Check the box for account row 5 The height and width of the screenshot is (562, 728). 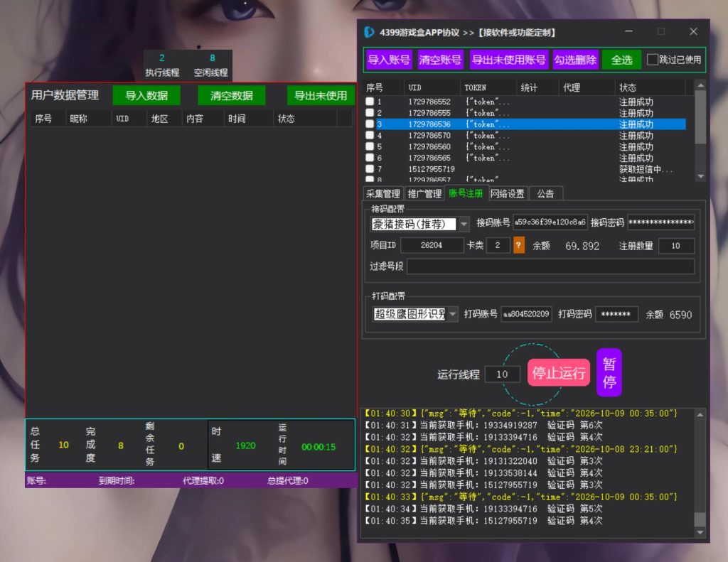pos(370,146)
